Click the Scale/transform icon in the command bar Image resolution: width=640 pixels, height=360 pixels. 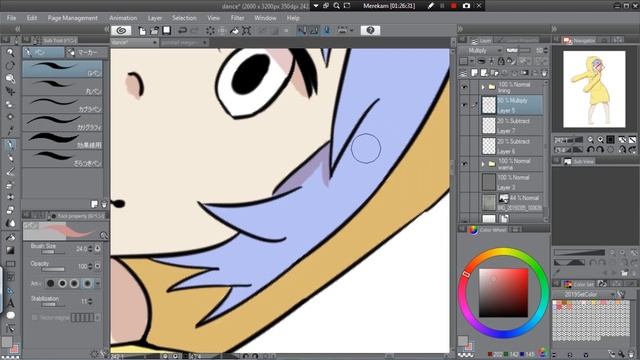(x=247, y=31)
